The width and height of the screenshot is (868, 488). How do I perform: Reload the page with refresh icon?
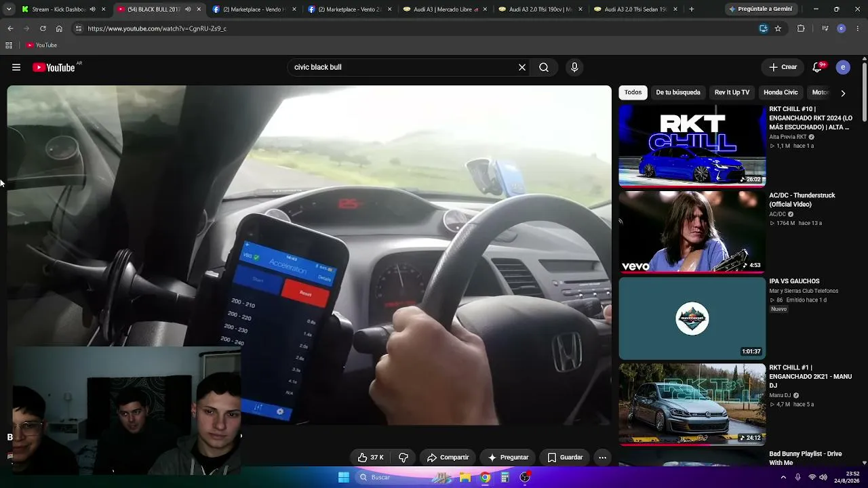click(x=43, y=28)
